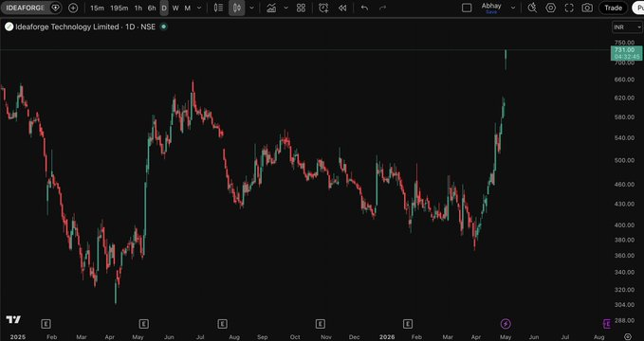The image size is (644, 341).
Task: Expand the chart type dropdown arrow
Action: [251, 8]
